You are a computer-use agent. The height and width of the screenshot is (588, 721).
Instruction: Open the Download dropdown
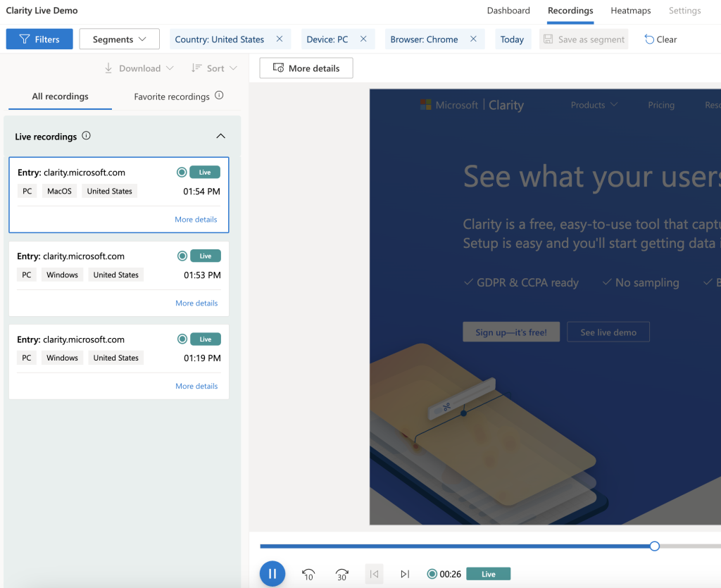point(139,68)
